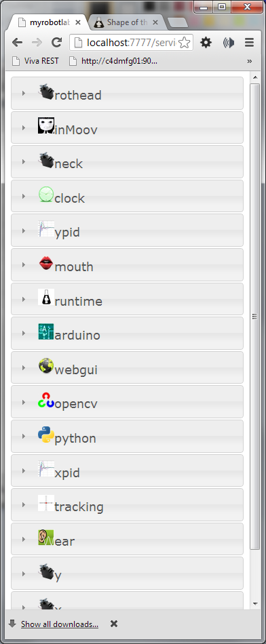Expand the neck service panel arrow

(24, 162)
